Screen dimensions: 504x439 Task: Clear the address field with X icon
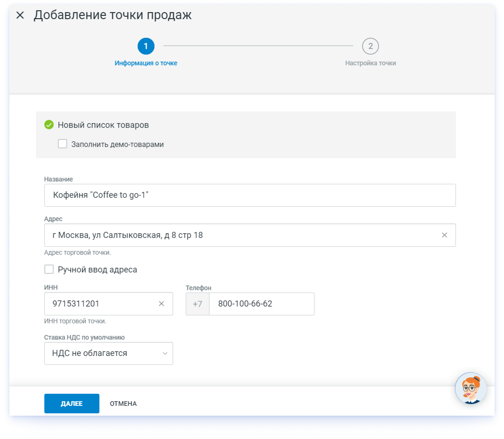click(444, 235)
